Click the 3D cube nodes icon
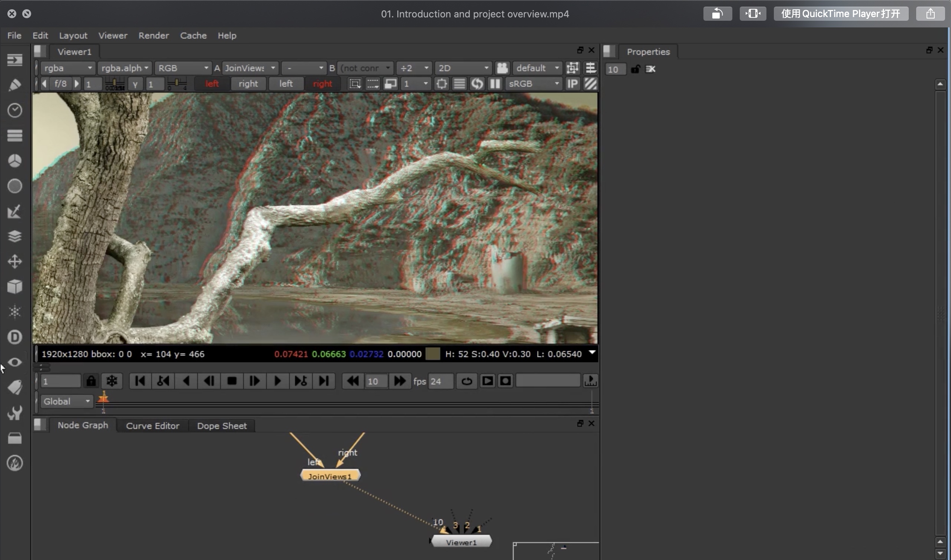 tap(15, 287)
